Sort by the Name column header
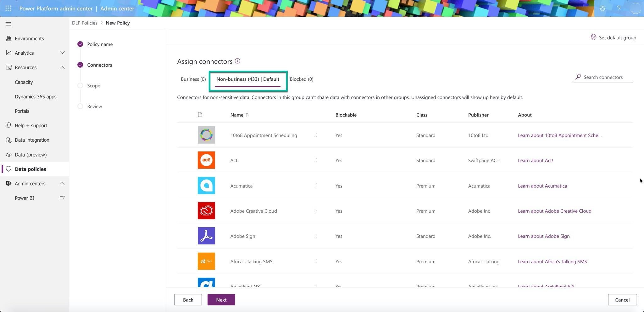 tap(239, 115)
